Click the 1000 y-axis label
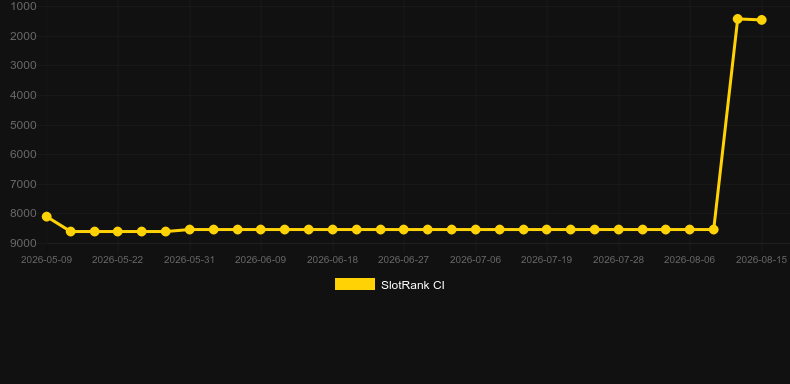 [23, 6]
